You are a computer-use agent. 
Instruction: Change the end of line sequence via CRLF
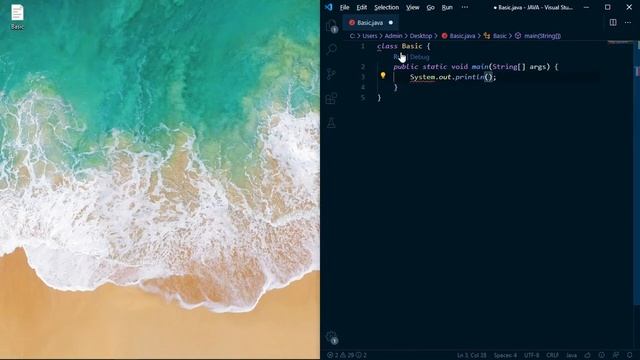pos(552,355)
